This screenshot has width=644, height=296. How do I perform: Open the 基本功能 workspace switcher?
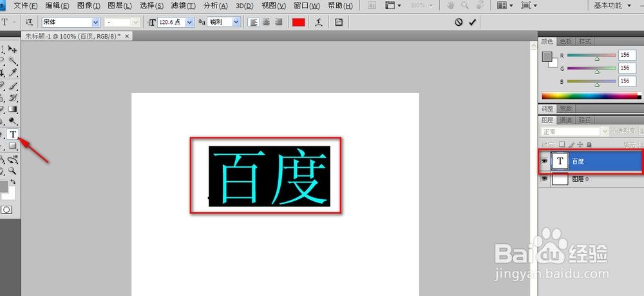[613, 5]
